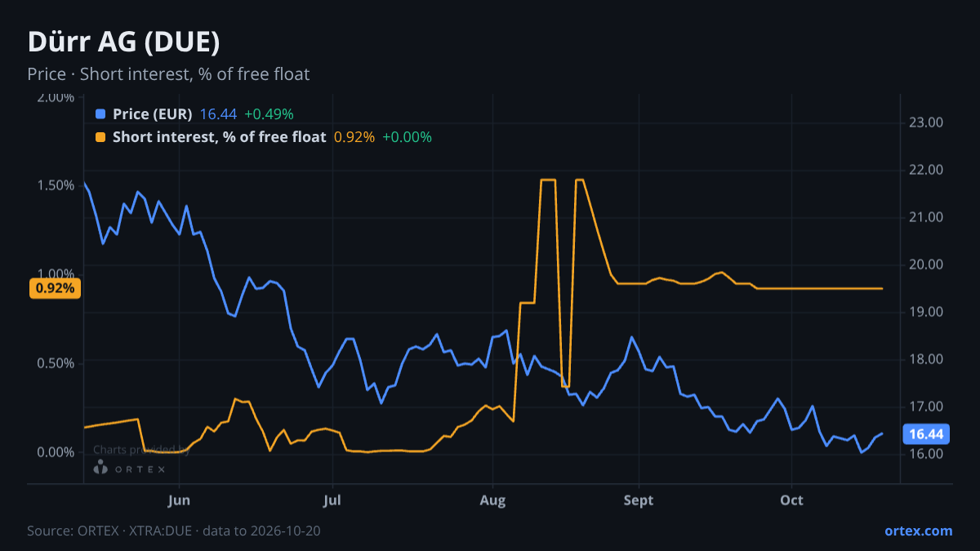Screen dimensions: 980x551
Task: Click the subtitle 'Price · Short interest, % of free float'
Action: click(168, 74)
